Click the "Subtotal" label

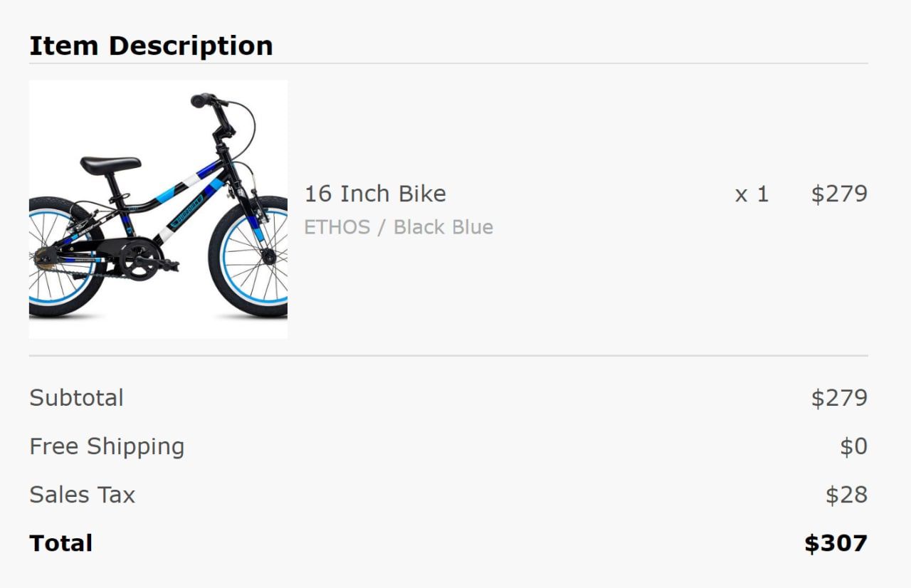(76, 397)
